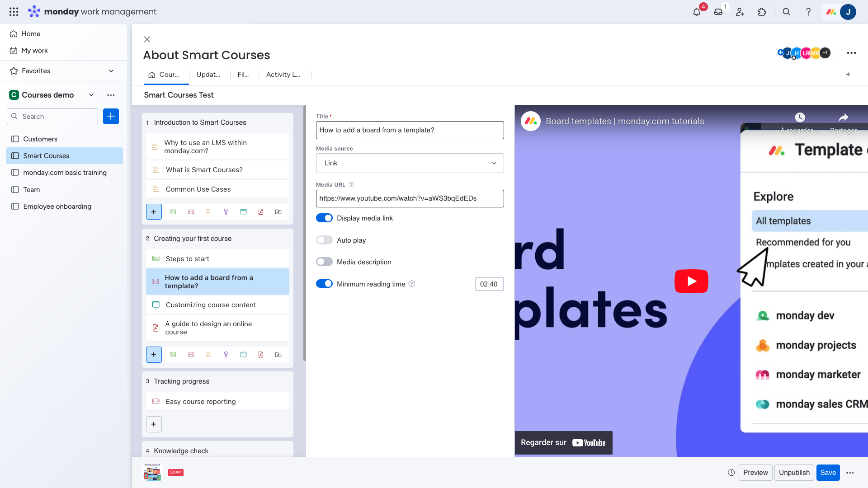Go to My work in sidebar
Image resolution: width=868 pixels, height=488 pixels.
pyautogui.click(x=34, y=51)
